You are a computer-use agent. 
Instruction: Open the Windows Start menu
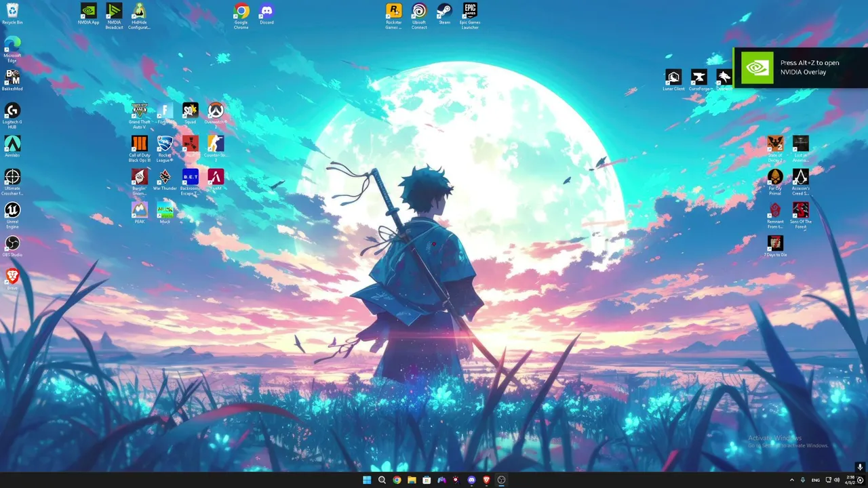(367, 480)
